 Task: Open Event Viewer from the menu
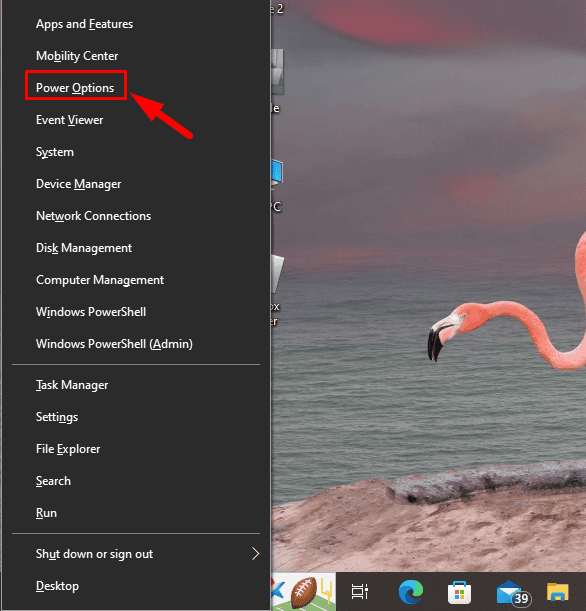pos(69,120)
